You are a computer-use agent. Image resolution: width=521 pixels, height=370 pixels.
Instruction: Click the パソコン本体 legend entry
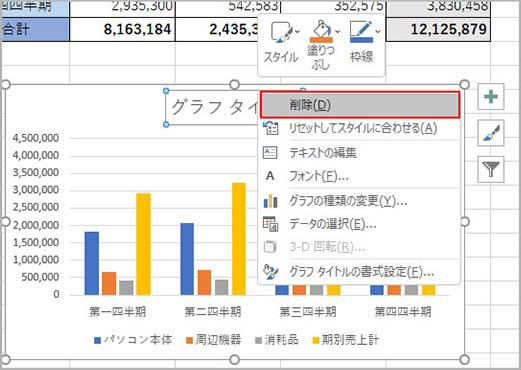(133, 340)
